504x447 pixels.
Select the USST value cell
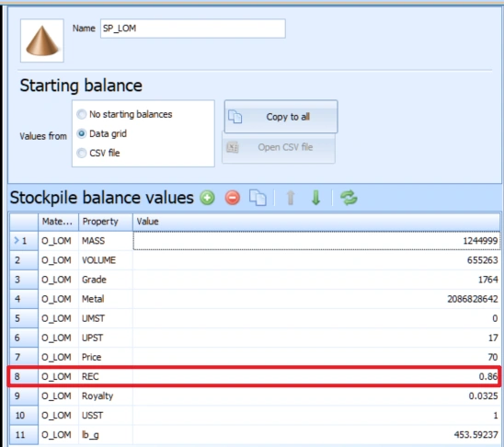(316, 415)
